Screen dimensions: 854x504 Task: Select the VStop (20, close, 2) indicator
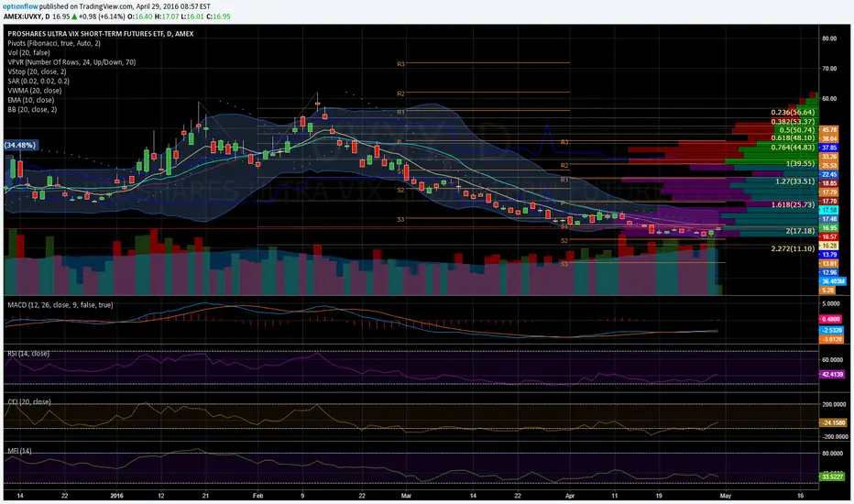pos(37,71)
